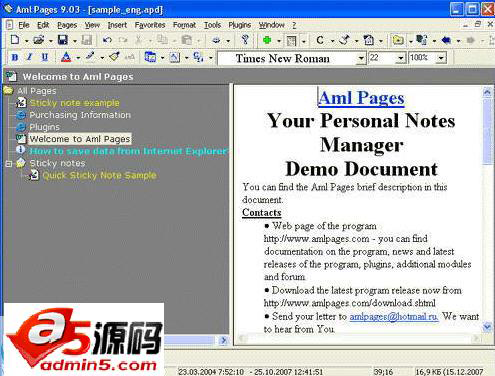Collapse the Sticky notes tree node
The width and height of the screenshot is (495, 376).
coord(9,163)
